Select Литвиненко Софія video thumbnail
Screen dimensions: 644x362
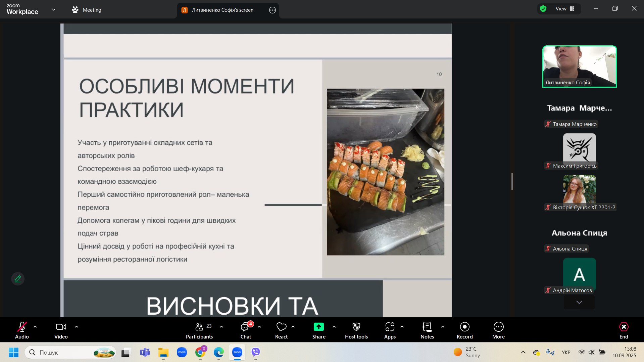click(580, 66)
